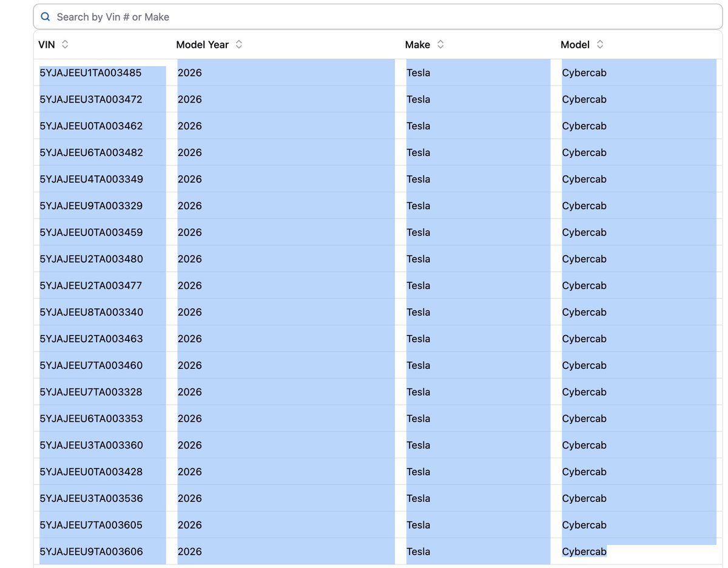
Task: Select VIN 5YJAJEEU6TA003353
Action: tap(91, 419)
